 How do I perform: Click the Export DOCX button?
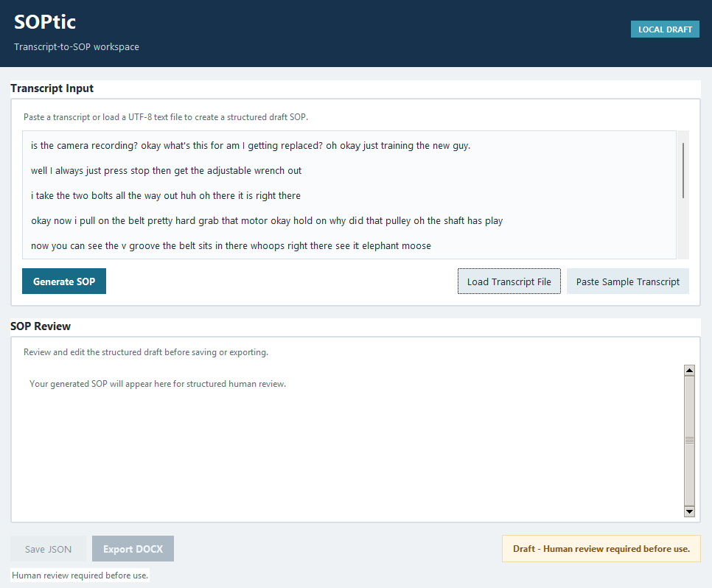133,548
